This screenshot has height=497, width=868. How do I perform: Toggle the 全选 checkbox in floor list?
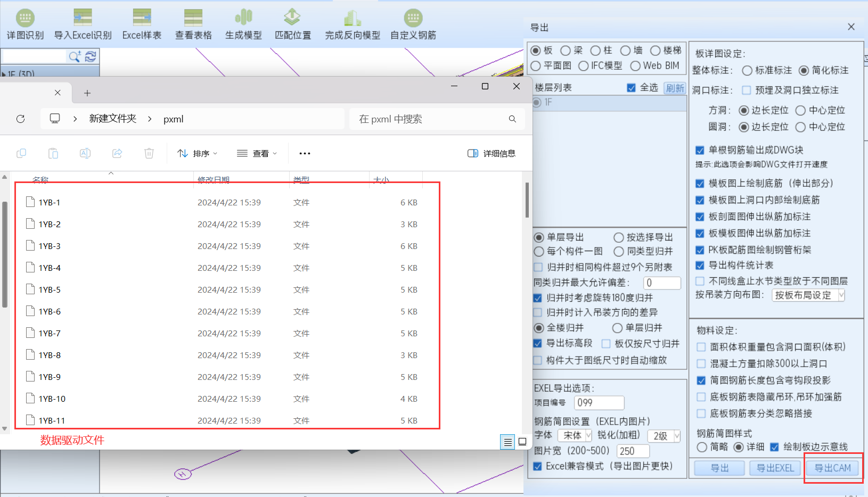(x=632, y=88)
